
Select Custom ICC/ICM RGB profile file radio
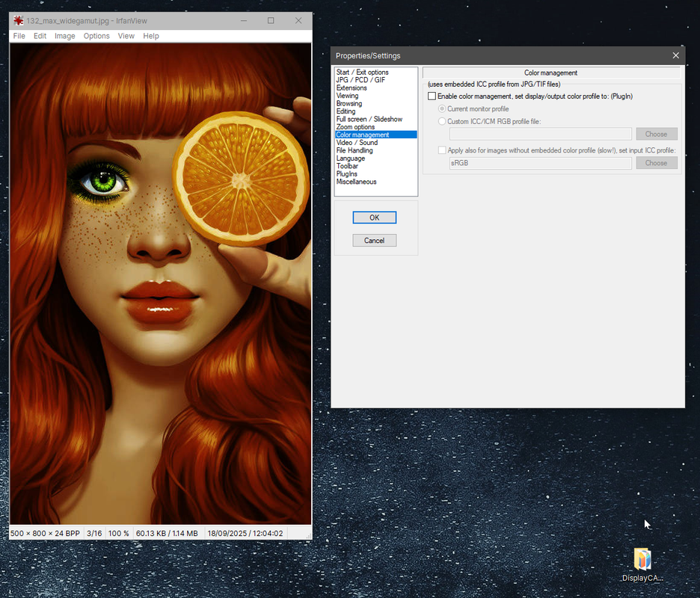pyautogui.click(x=442, y=121)
